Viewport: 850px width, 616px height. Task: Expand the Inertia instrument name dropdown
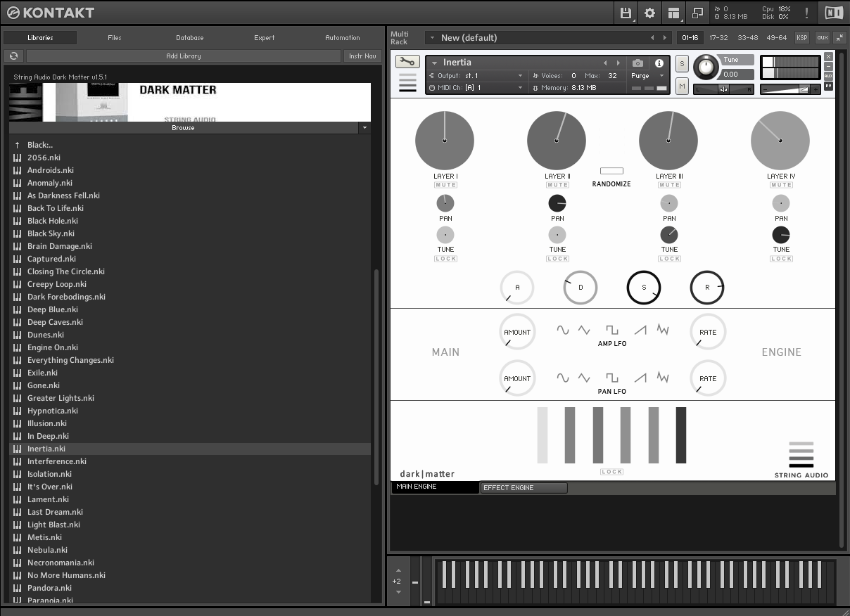pyautogui.click(x=435, y=63)
